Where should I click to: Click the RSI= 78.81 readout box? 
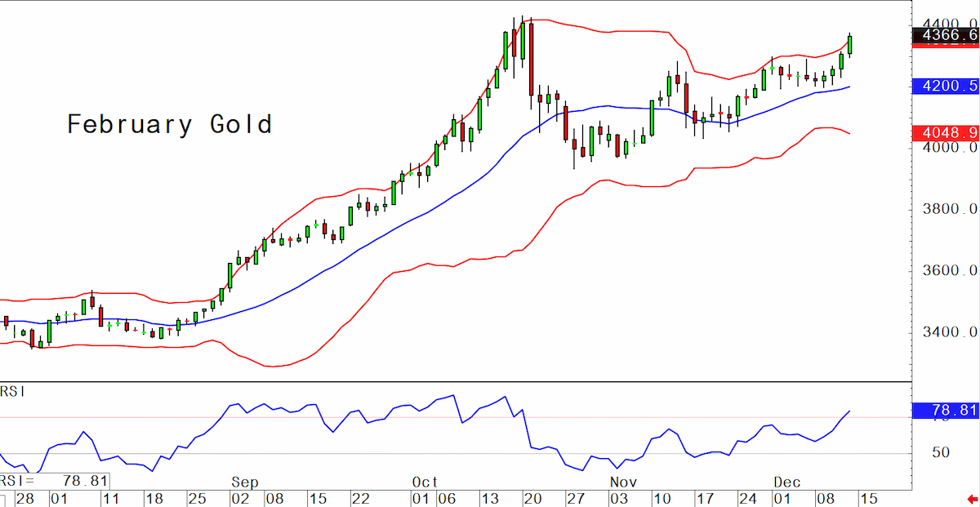[54, 481]
